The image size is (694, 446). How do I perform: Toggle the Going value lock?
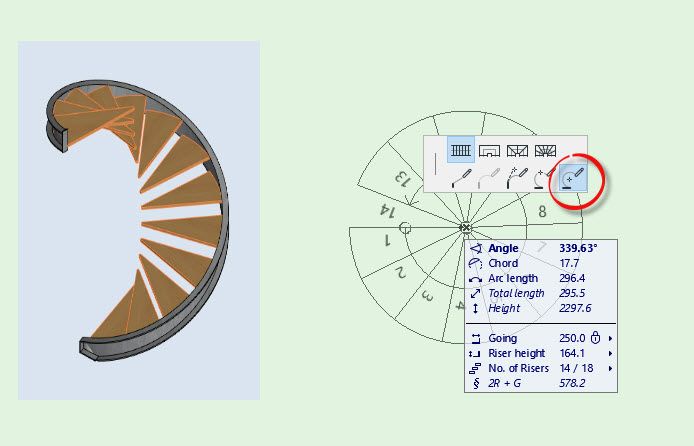tap(596, 338)
